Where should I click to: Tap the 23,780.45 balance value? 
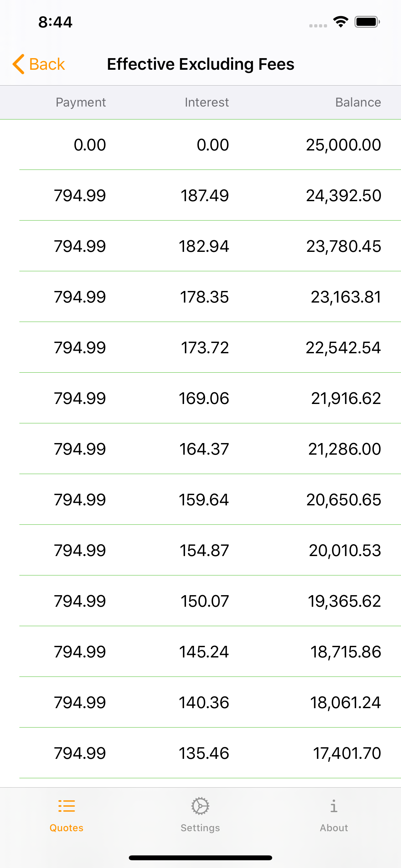tap(344, 246)
